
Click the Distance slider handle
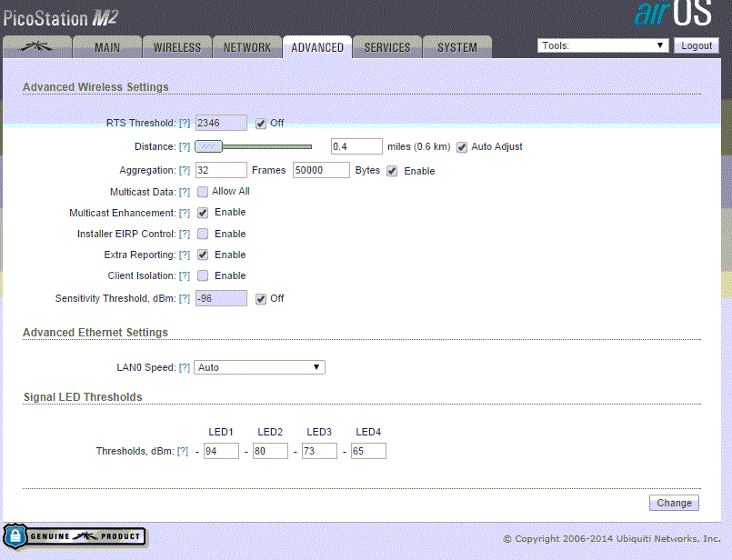coord(208,146)
